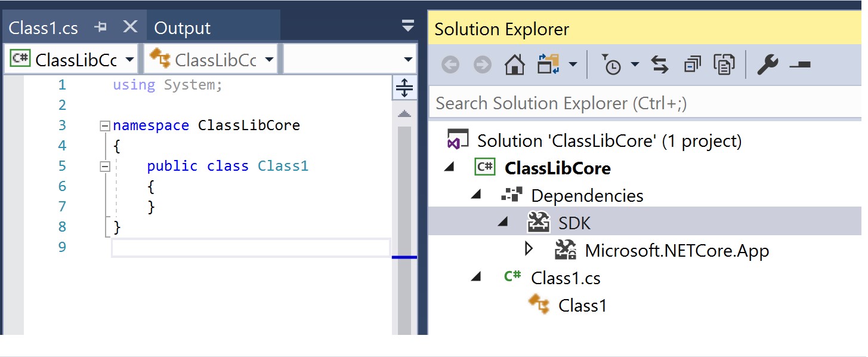Click the vertical scrollbar thumb in editor
Image resolution: width=868 pixels, height=357 pixels.
(x=404, y=230)
